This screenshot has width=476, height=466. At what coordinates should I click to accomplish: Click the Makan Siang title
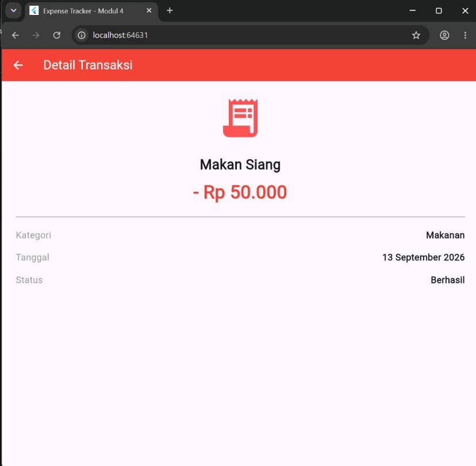[240, 165]
